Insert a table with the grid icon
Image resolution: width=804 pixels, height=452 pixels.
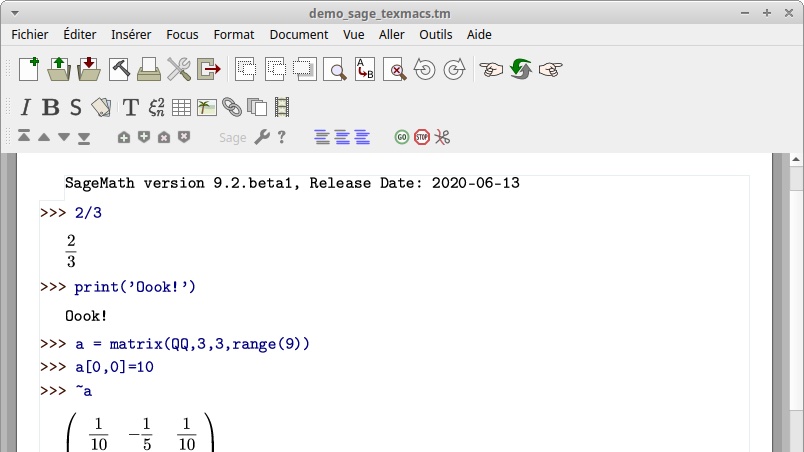pos(181,108)
